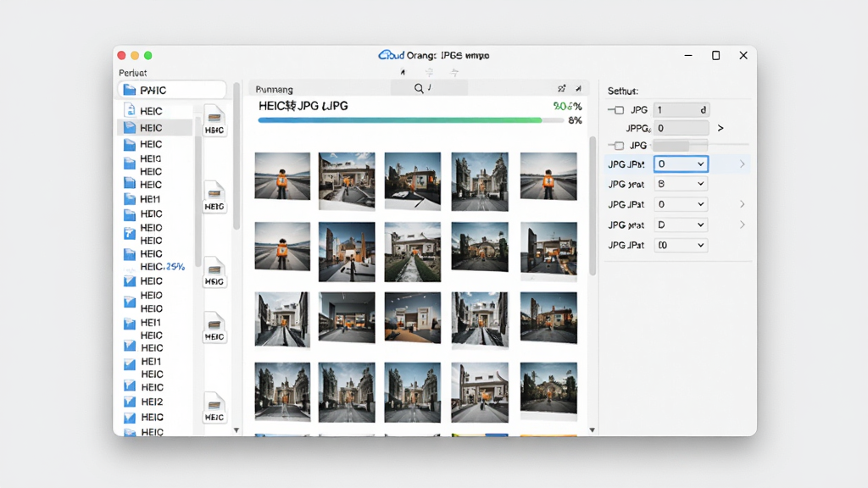Click the green percentage above the progress bar

pos(567,106)
